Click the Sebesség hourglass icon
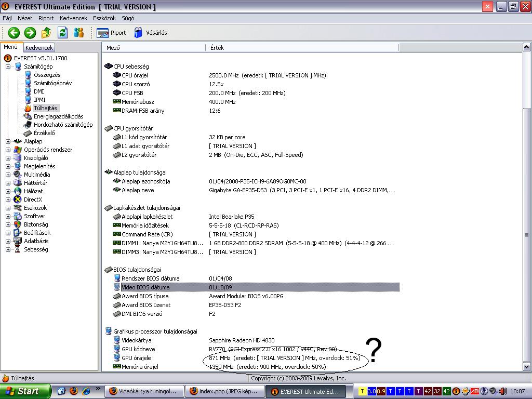The height and width of the screenshot is (399, 532). (18, 249)
